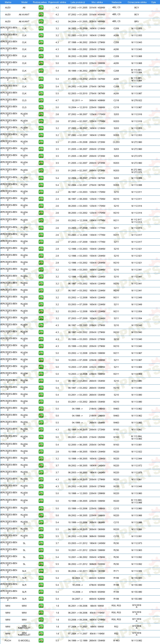Select the M 113.991 engine code cell
This screenshot has width=160, height=644.
(137, 536)
